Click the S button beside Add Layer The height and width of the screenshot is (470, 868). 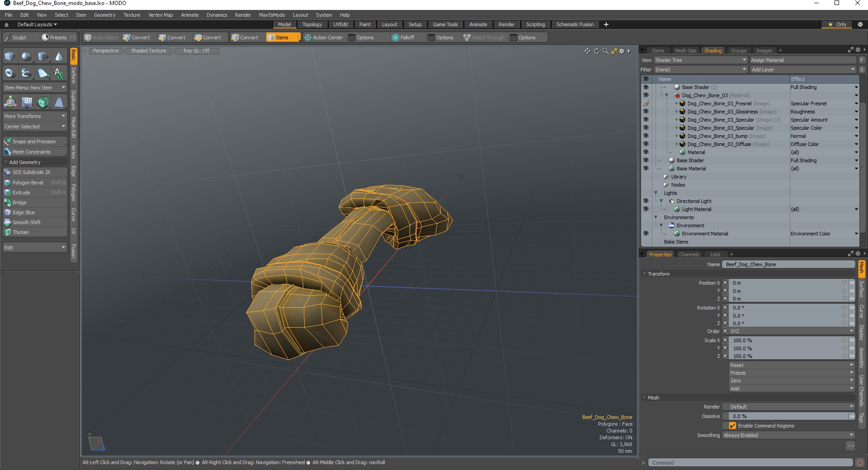pyautogui.click(x=862, y=70)
